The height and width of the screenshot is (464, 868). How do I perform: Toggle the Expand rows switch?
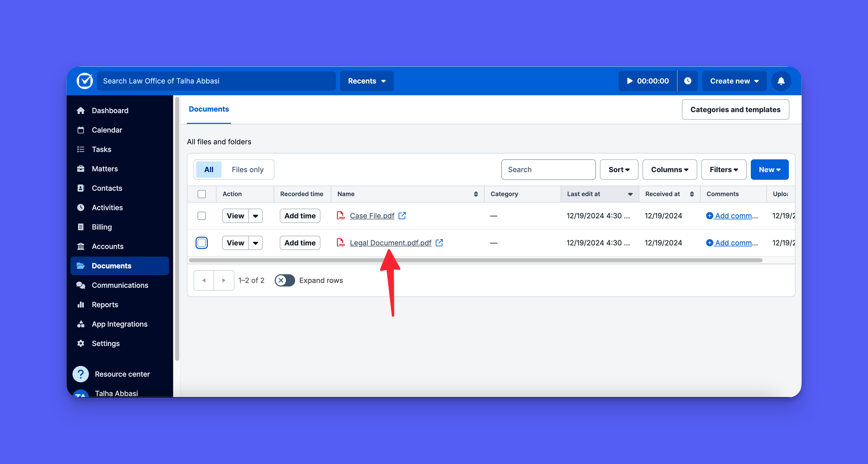coord(284,280)
